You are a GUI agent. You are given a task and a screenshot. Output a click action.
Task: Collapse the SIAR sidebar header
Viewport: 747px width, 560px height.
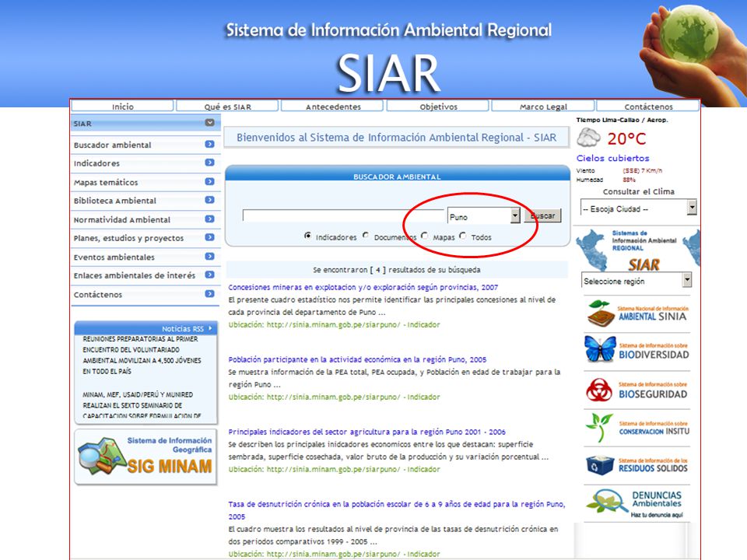click(x=209, y=123)
